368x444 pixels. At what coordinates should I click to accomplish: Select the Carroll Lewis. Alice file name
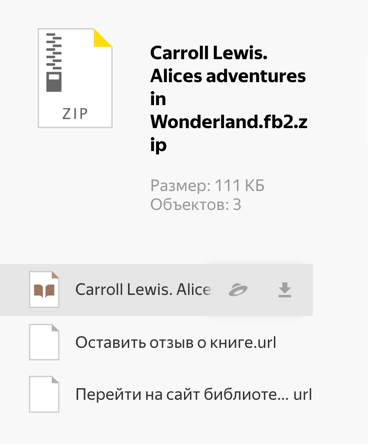point(144,289)
